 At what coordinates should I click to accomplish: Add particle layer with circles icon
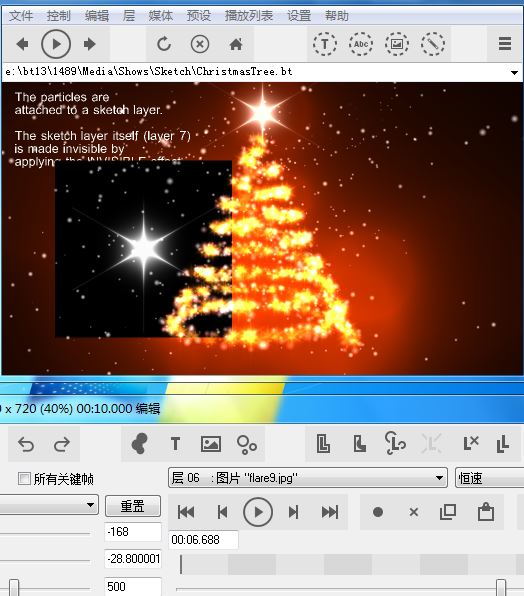tap(247, 444)
